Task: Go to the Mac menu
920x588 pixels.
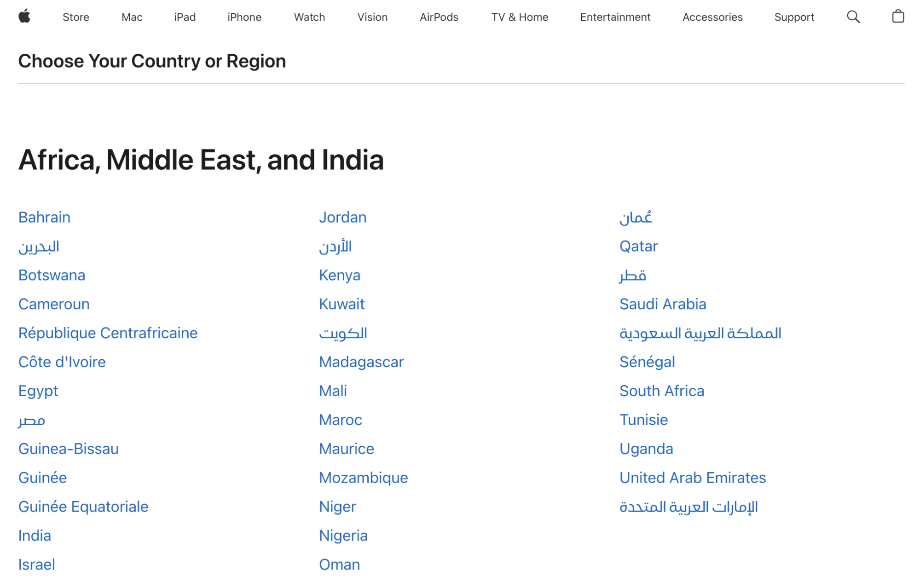Action: coord(132,17)
